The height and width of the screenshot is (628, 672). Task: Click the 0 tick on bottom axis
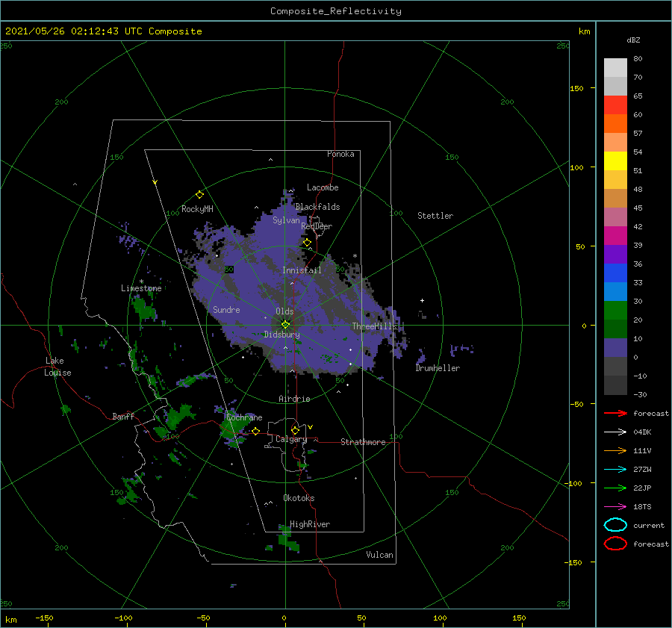[x=284, y=618]
